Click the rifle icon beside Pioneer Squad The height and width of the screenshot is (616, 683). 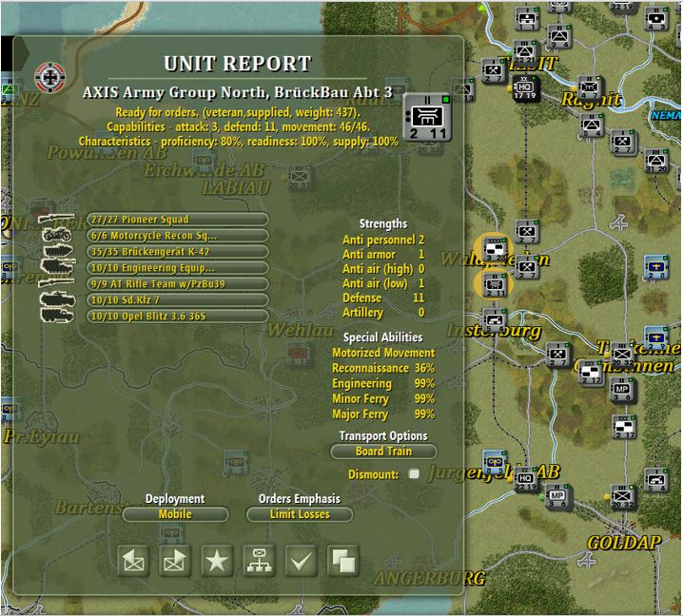(56, 219)
